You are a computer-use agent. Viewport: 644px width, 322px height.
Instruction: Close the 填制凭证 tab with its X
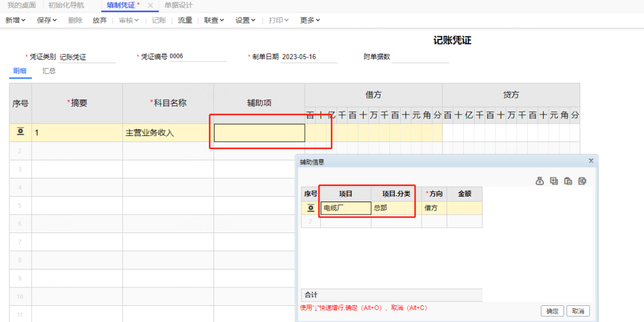[150, 5]
